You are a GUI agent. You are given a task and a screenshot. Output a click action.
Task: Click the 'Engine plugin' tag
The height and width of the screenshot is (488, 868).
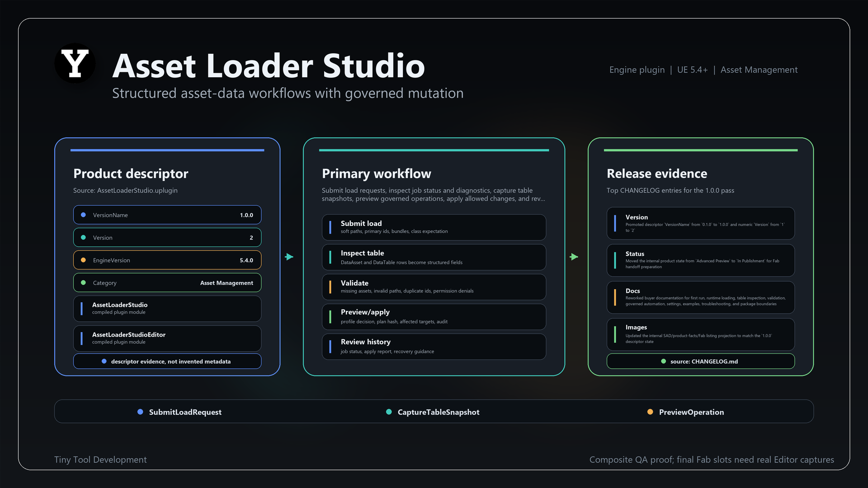637,70
